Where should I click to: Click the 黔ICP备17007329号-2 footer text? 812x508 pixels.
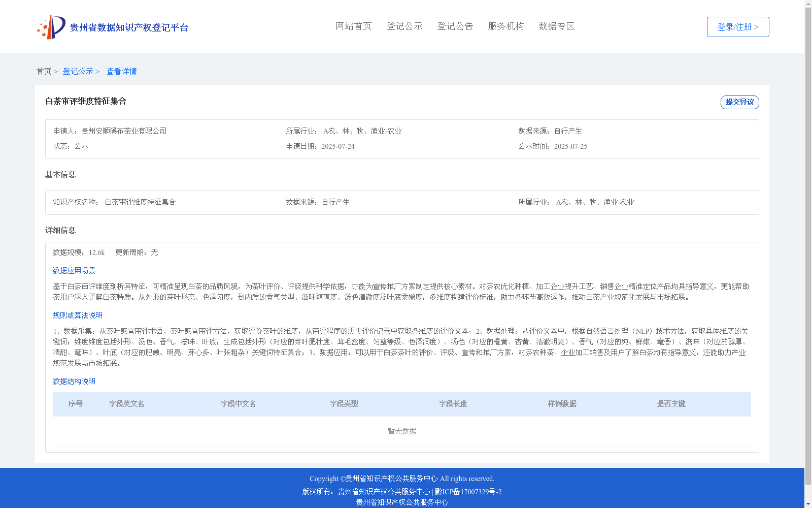point(468,492)
